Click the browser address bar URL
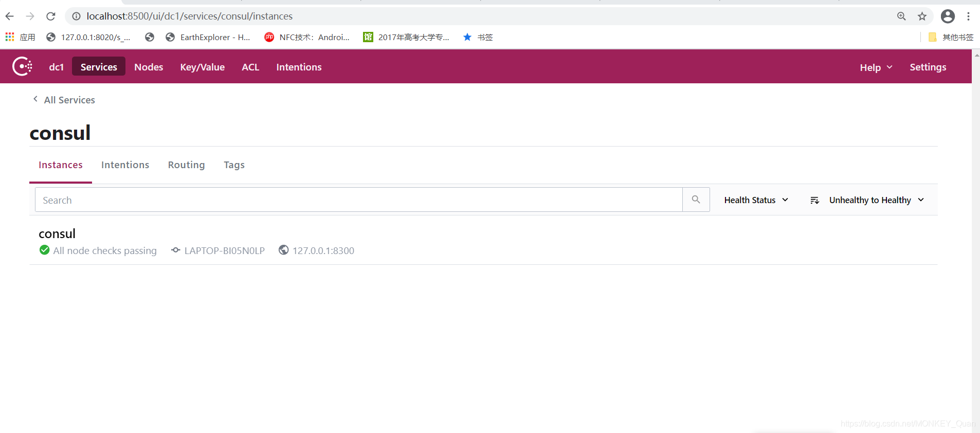The width and height of the screenshot is (980, 433). pyautogui.click(x=189, y=16)
